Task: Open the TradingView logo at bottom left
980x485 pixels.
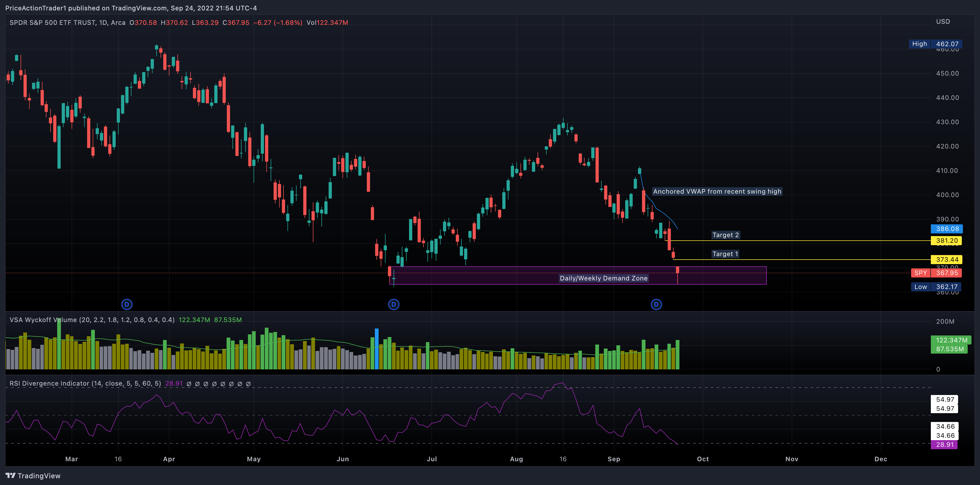Action: tap(33, 476)
